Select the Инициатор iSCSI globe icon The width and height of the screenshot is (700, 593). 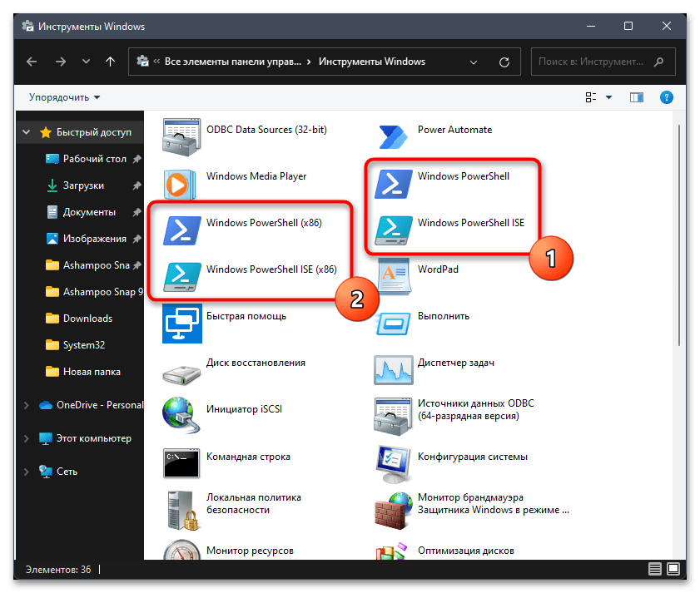click(181, 415)
